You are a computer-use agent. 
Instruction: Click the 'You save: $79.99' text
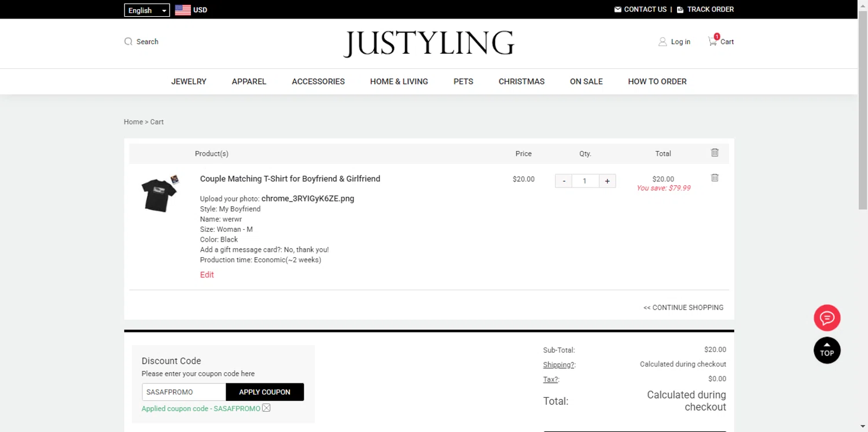coord(663,188)
